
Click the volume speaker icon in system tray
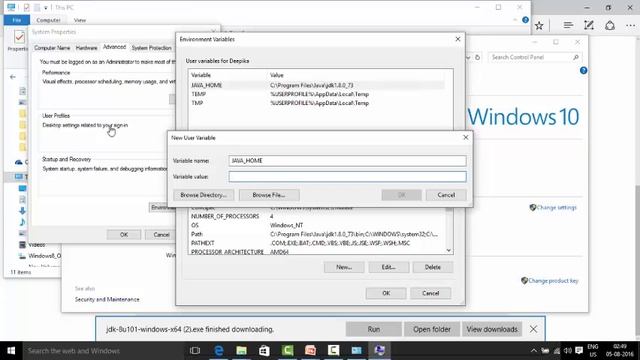click(x=568, y=351)
